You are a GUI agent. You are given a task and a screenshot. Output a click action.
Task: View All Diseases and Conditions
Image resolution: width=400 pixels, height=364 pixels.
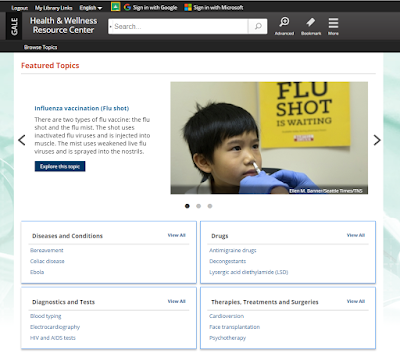[x=177, y=235]
